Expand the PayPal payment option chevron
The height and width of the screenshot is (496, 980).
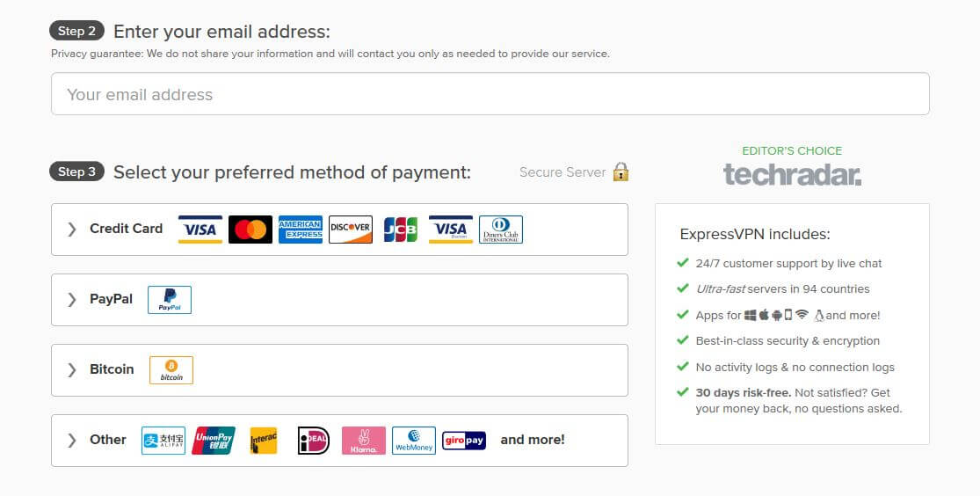click(x=72, y=300)
